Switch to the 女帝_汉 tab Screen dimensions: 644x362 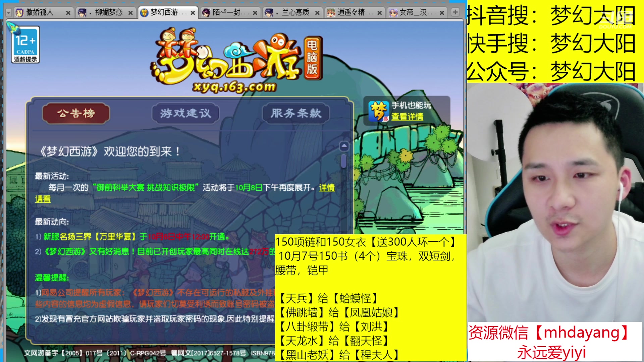coord(417,13)
